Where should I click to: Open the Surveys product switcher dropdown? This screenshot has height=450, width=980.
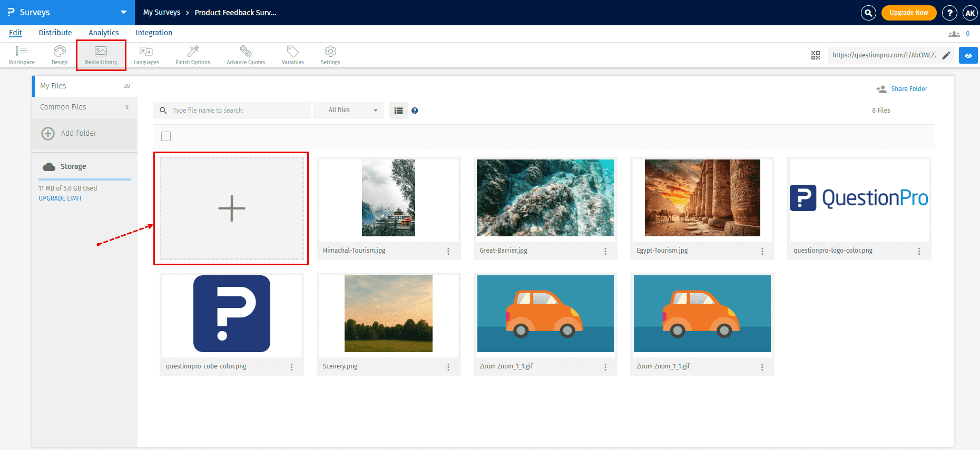pyautogui.click(x=123, y=12)
